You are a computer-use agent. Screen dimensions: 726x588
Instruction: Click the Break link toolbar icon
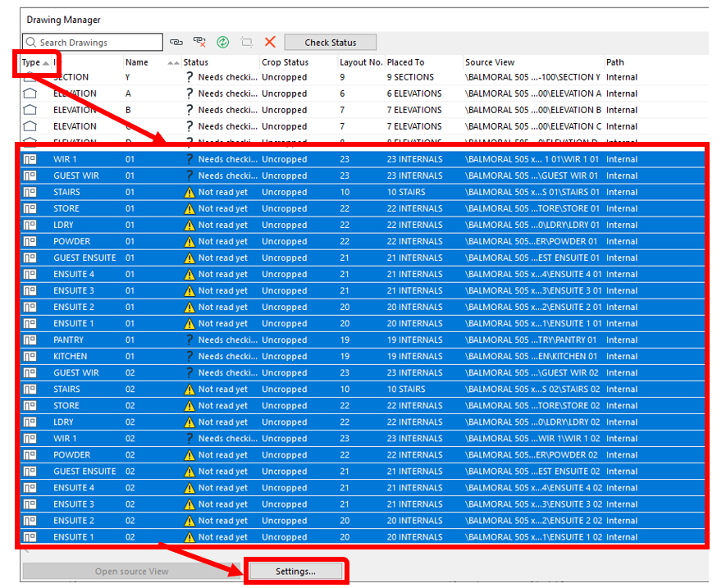tap(199, 42)
